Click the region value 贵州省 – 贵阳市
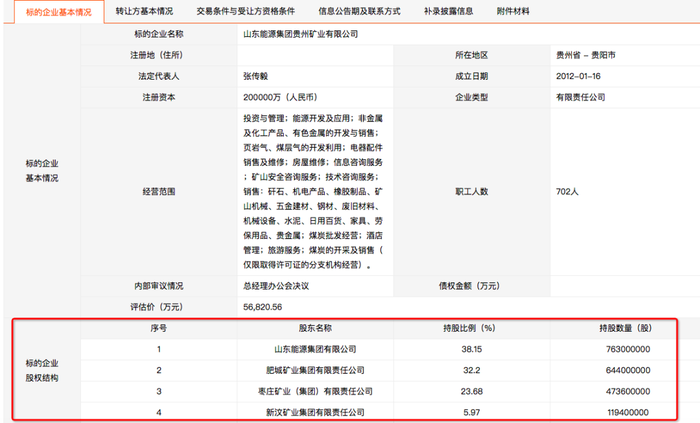Image resolution: width=700 pixels, height=423 pixels. click(586, 55)
